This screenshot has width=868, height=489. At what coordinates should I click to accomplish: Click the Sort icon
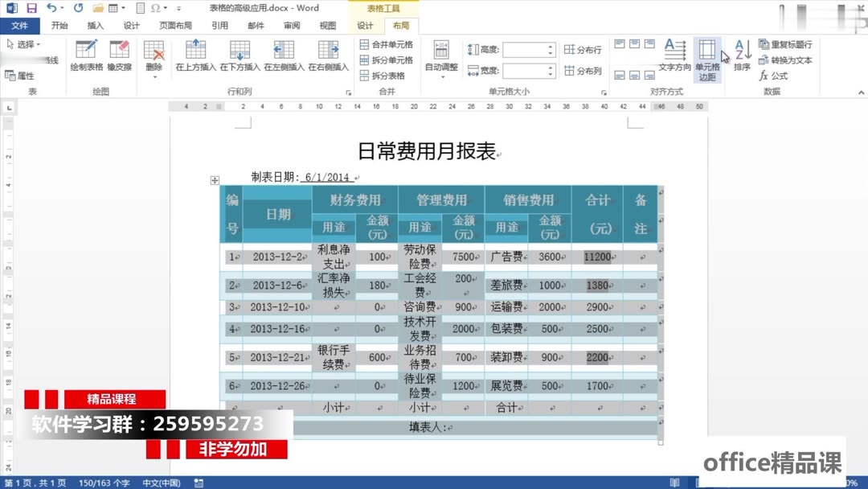coord(741,56)
